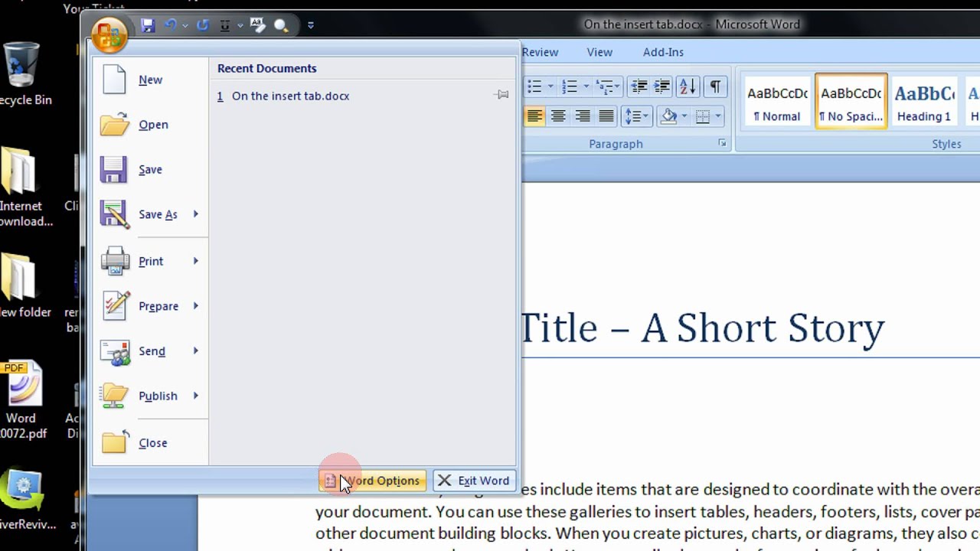Apply the No Spacing style
The width and height of the screenshot is (980, 551).
(851, 102)
